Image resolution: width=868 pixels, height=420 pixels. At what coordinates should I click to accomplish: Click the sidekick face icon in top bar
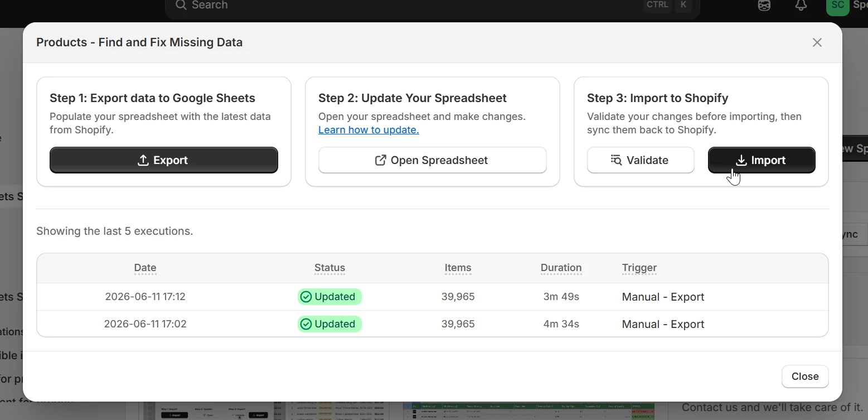point(765,5)
